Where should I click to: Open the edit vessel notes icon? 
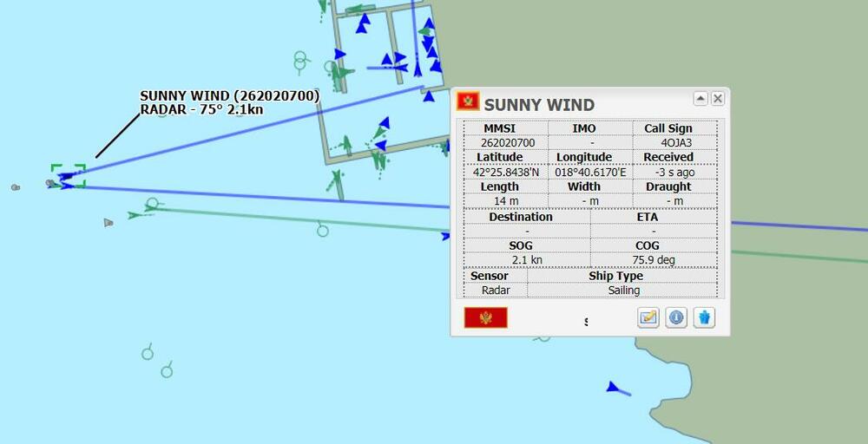[648, 317]
